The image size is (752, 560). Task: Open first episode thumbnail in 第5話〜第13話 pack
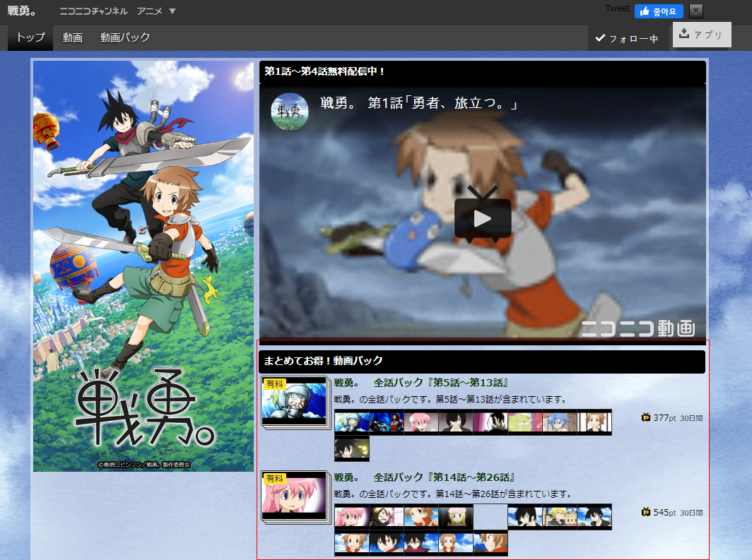(351, 422)
